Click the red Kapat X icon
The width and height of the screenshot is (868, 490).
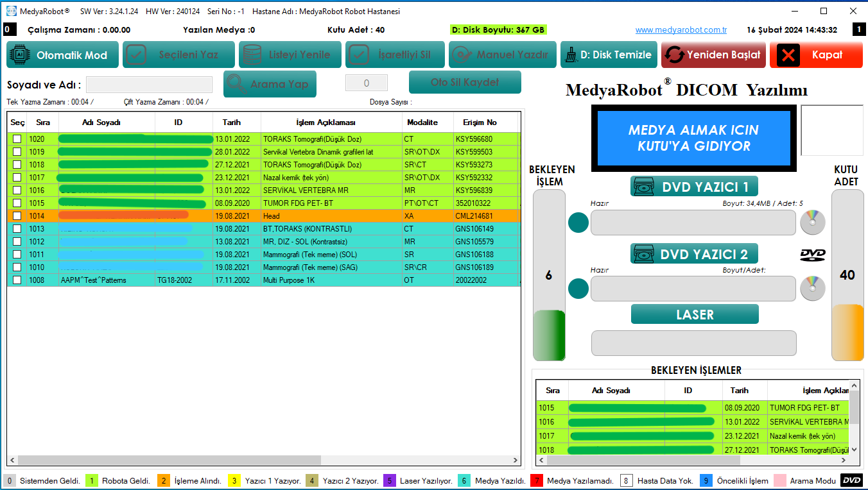pyautogui.click(x=788, y=55)
